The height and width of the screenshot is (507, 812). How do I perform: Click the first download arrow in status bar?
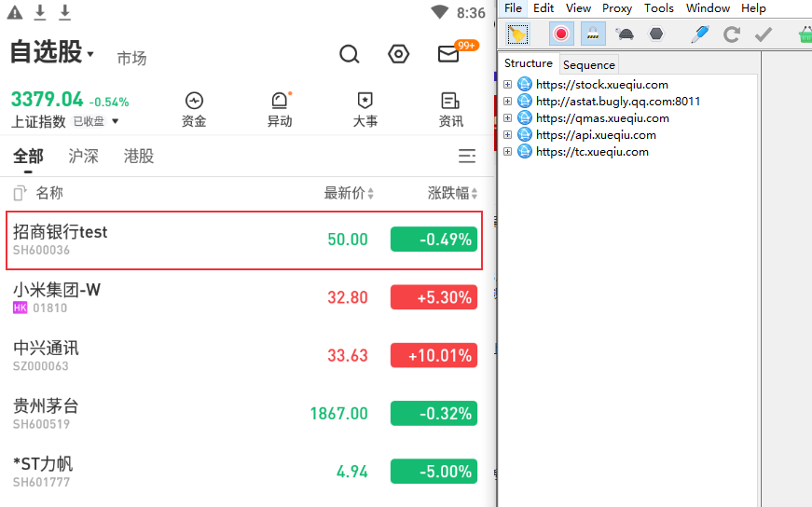[x=40, y=12]
